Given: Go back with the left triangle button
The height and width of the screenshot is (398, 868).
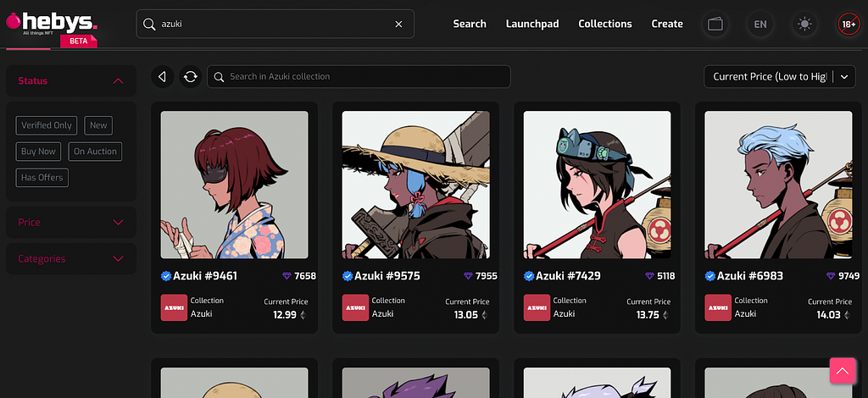Looking at the screenshot, I should click(162, 77).
